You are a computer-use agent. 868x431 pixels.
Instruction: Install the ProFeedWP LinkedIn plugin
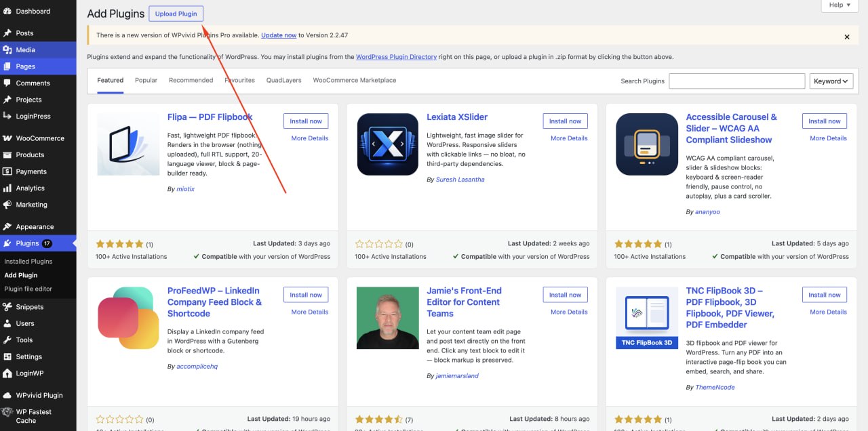(306, 295)
